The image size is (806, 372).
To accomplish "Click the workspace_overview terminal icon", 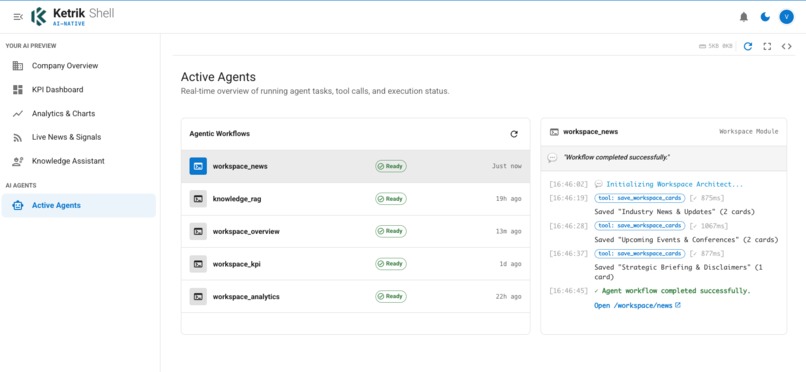I will tap(198, 231).
